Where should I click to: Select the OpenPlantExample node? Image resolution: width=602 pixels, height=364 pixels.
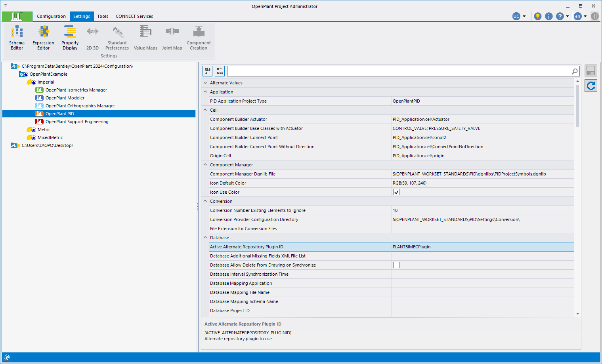[48, 74]
